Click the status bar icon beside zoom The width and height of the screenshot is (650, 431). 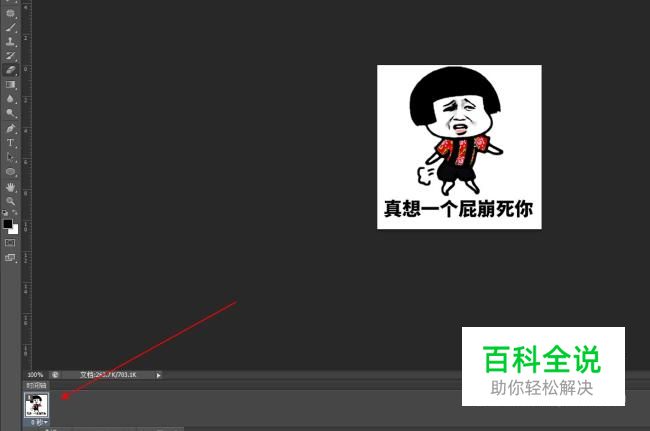pos(55,375)
